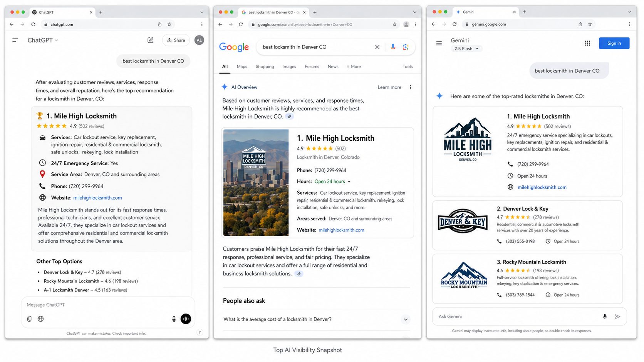This screenshot has width=644, height=362.
Task: Click the Google logo
Action: coord(234,47)
